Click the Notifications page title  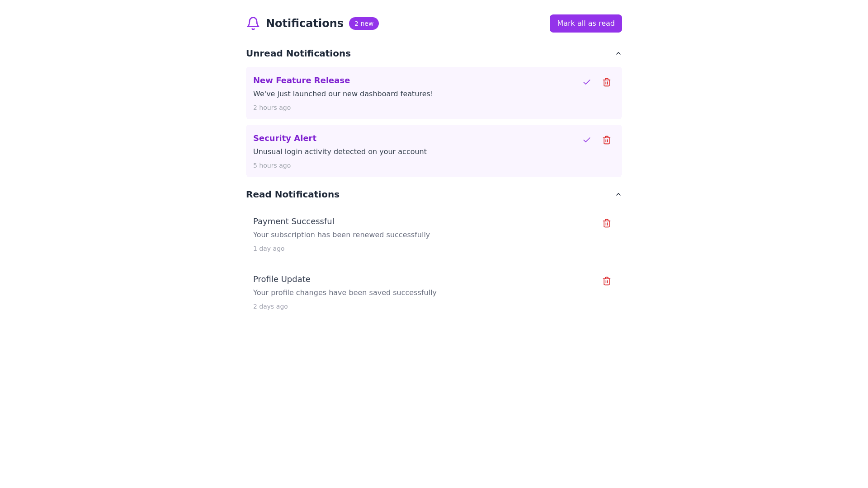click(305, 23)
